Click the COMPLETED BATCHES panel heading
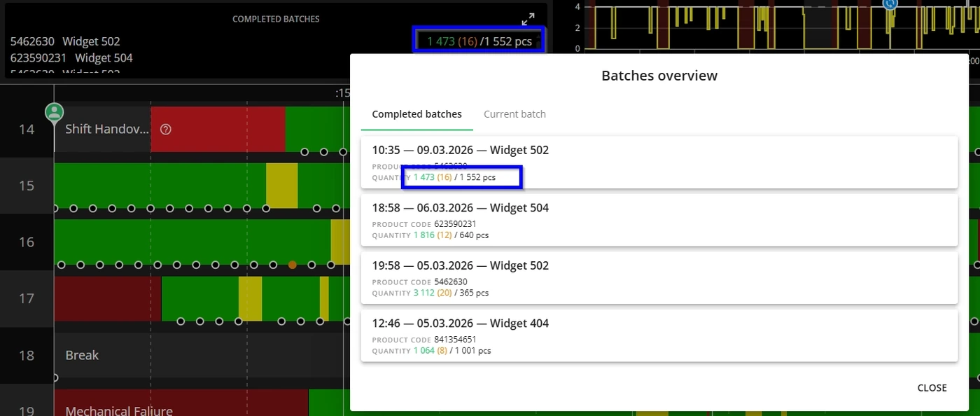The width and height of the screenshot is (980, 416). 276,19
